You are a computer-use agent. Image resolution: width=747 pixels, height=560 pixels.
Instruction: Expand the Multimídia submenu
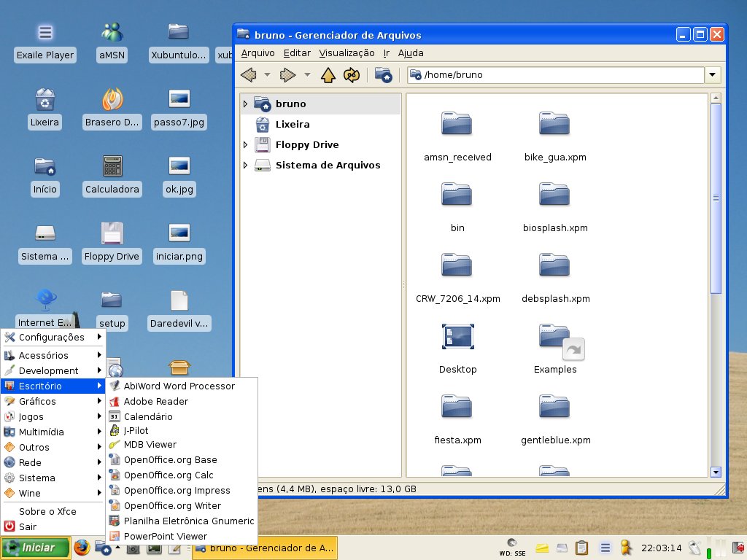click(x=53, y=432)
